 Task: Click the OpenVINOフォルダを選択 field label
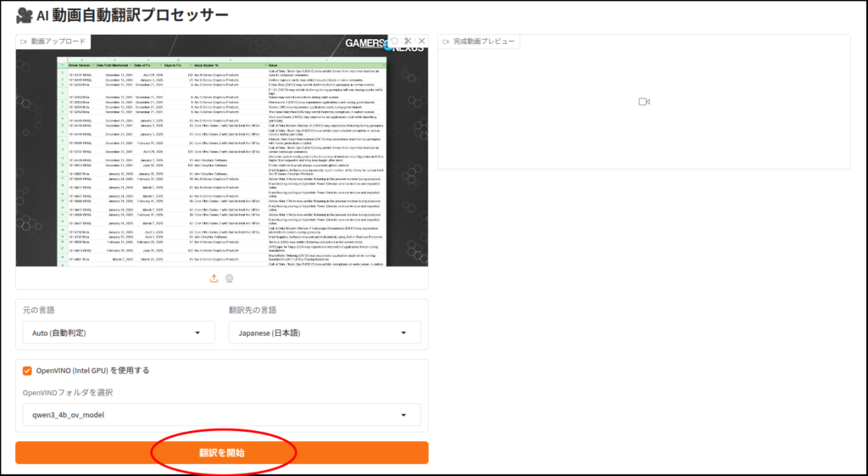click(x=68, y=392)
